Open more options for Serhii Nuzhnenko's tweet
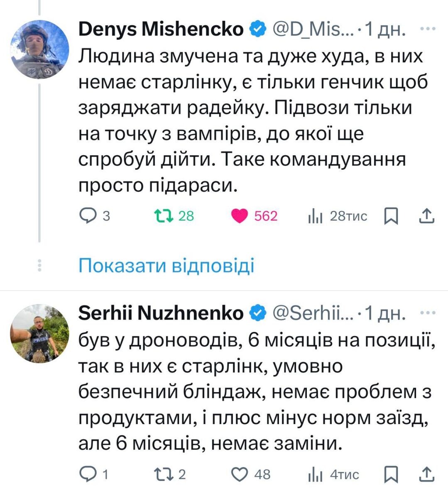The height and width of the screenshot is (498, 448). (428, 313)
